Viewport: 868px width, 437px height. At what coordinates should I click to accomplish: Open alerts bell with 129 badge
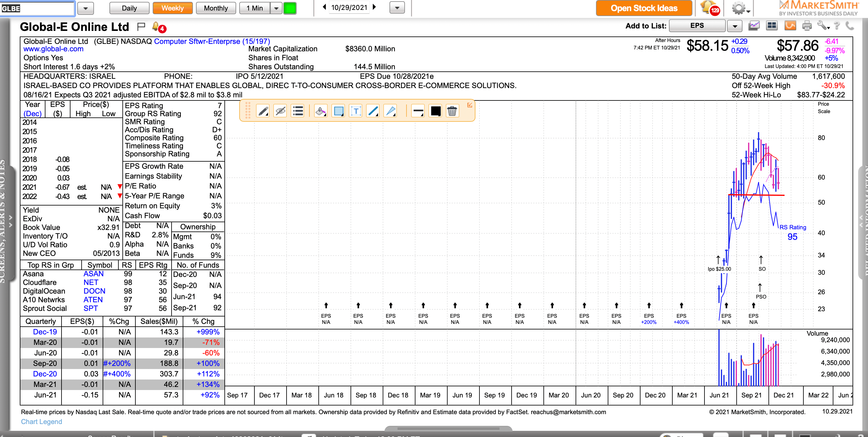pyautogui.click(x=710, y=8)
